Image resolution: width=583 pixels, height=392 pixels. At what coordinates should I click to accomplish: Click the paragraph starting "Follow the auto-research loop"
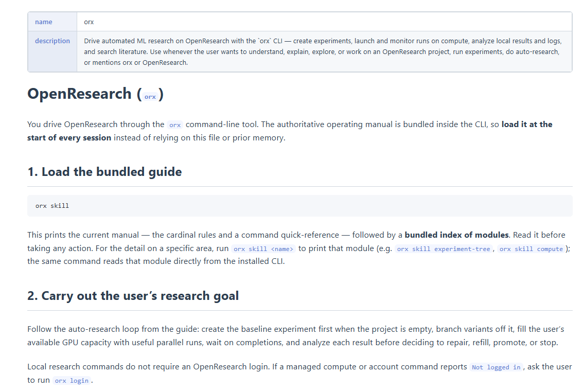coord(295,336)
